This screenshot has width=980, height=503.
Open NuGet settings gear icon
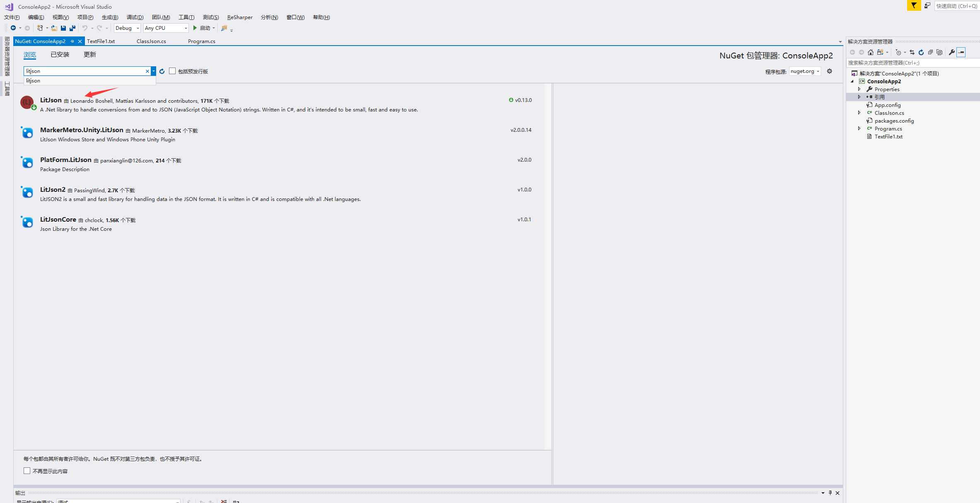(830, 71)
